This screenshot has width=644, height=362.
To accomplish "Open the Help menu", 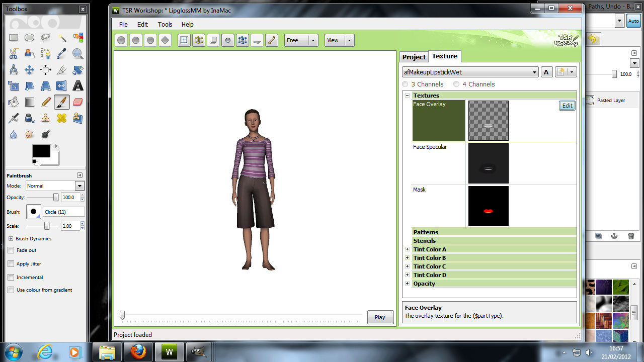I will point(187,24).
